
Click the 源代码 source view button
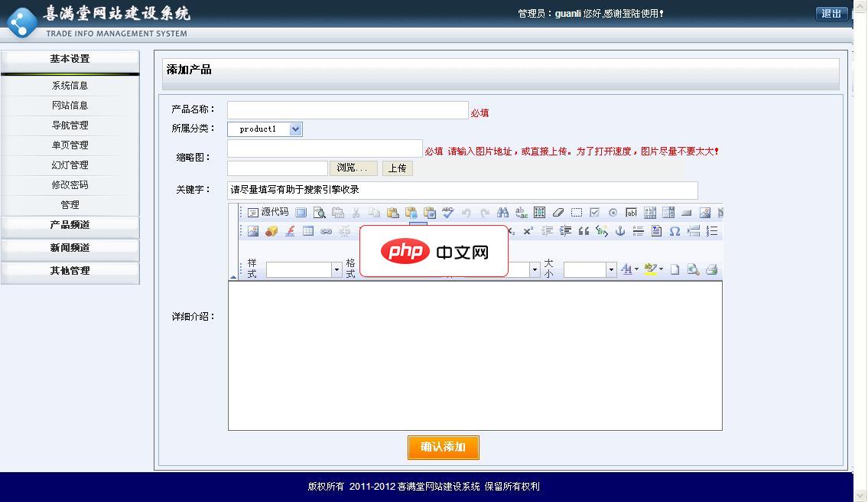pyautogui.click(x=268, y=212)
